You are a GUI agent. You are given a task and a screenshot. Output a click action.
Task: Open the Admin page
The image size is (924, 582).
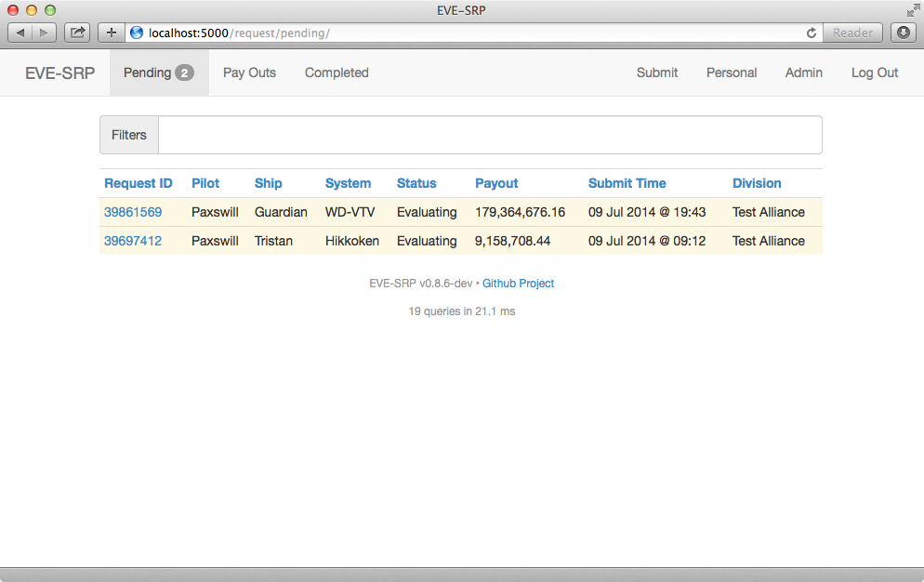[804, 73]
